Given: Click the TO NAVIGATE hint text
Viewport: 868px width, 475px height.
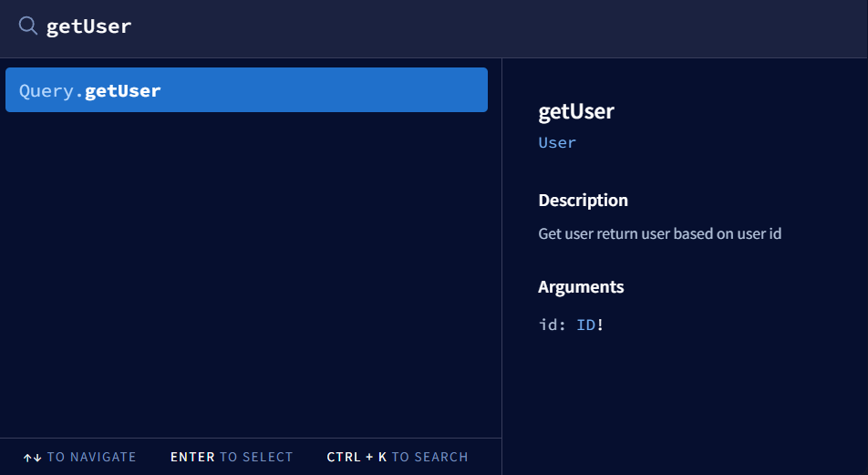Looking at the screenshot, I should (x=91, y=458).
